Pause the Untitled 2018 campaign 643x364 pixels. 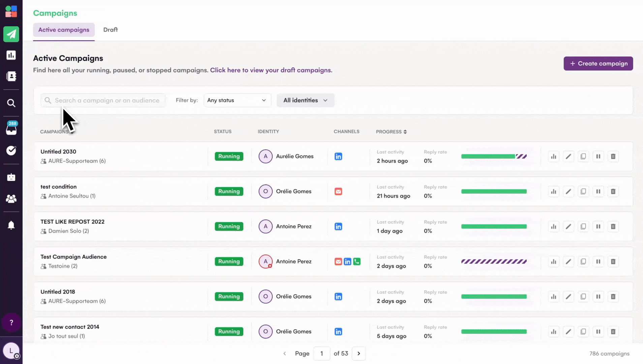click(598, 296)
